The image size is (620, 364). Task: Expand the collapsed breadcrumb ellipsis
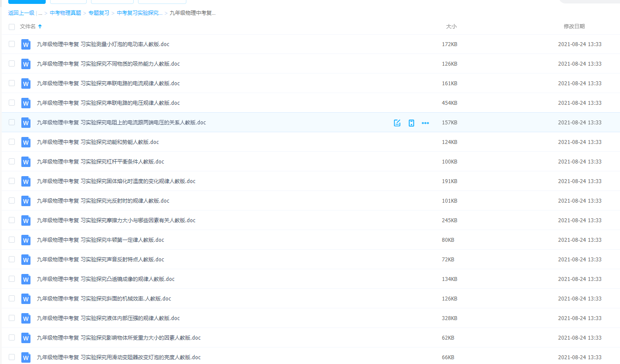tap(40, 13)
